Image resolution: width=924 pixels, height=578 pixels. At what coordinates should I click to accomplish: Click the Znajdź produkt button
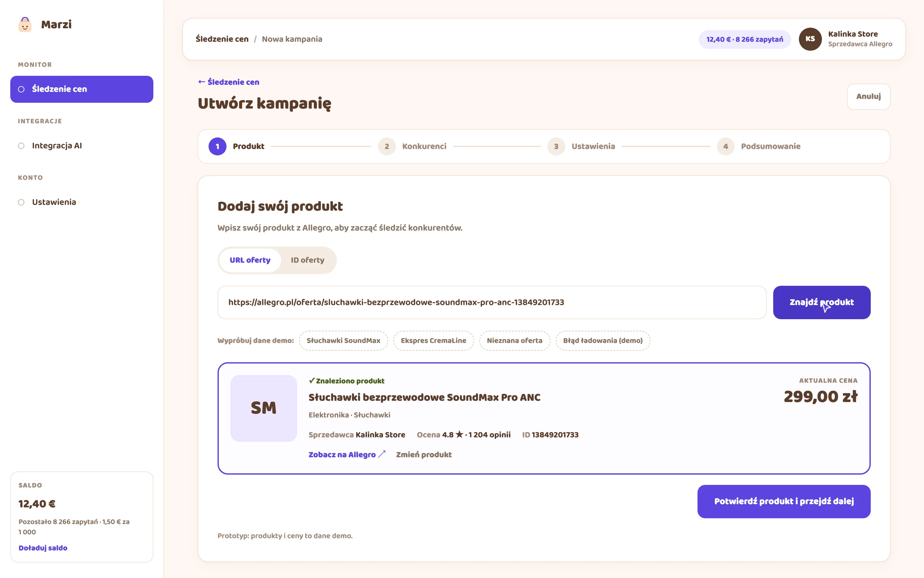click(822, 302)
